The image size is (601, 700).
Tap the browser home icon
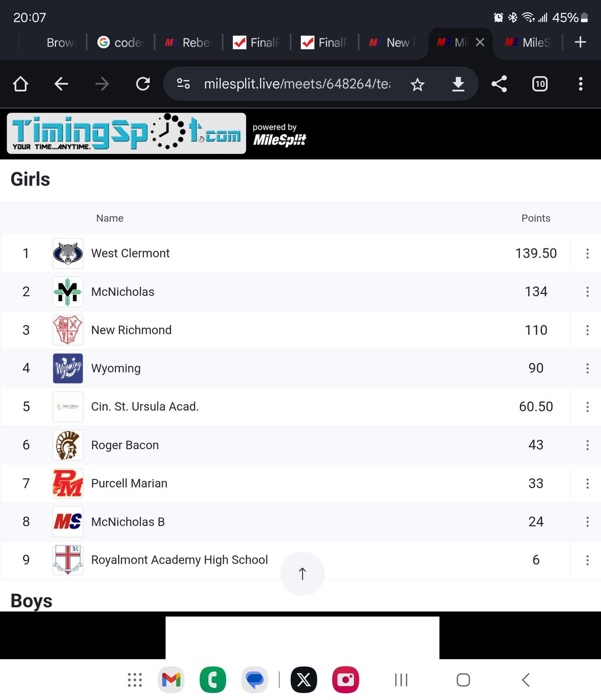[x=20, y=85]
